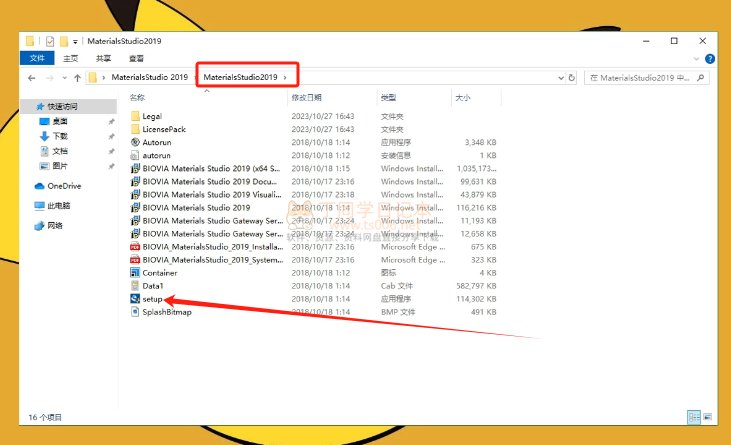Switch to details view in status bar
This screenshot has height=445, width=731.
(692, 416)
